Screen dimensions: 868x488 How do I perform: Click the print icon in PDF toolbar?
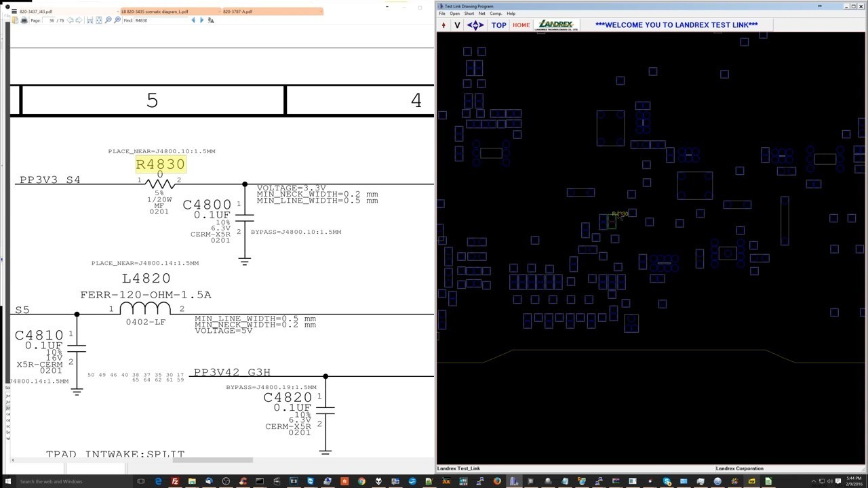pos(24,20)
